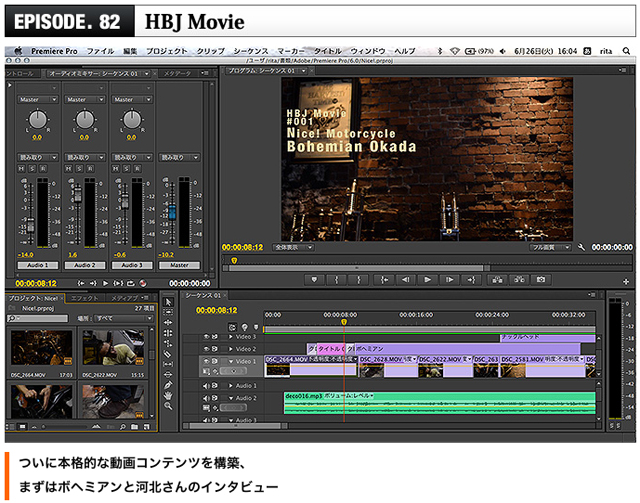Click Audio 2 mixer track name
Image resolution: width=640 pixels, height=503 pixels.
[x=84, y=265]
